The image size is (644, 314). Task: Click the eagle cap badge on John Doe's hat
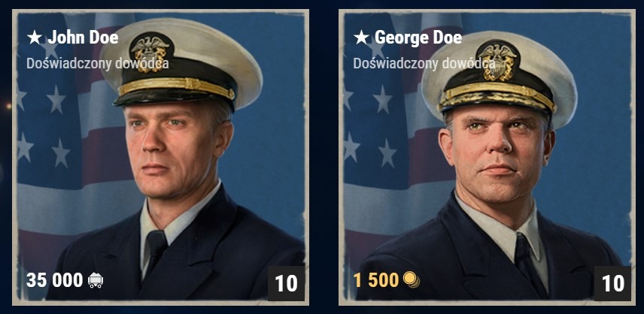[x=151, y=53]
